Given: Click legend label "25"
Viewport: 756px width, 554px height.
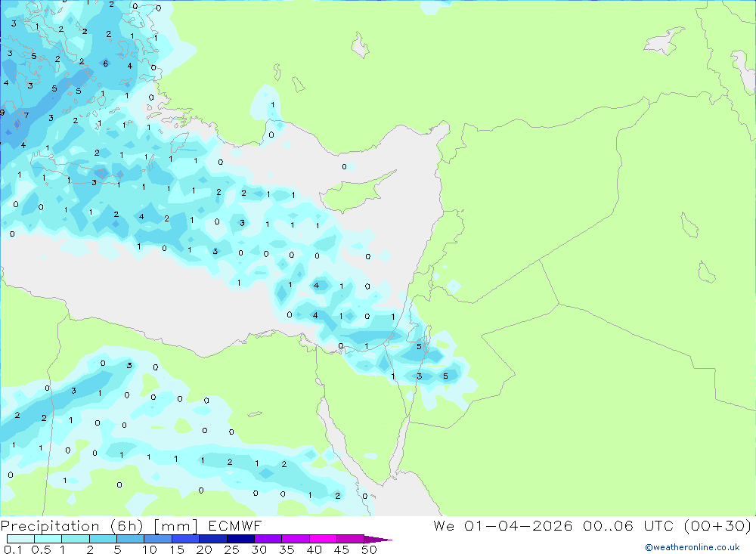Looking at the screenshot, I should click(231, 549).
